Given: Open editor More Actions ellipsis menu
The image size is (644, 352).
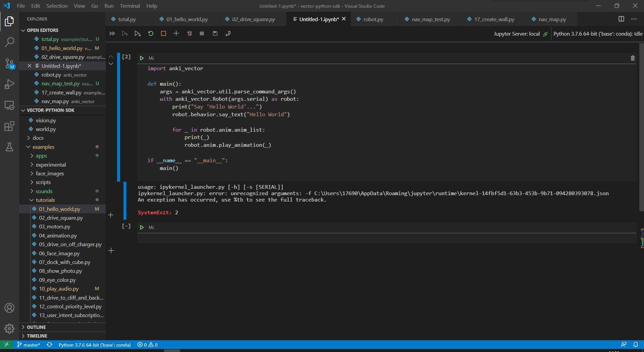Looking at the screenshot, I should 634,19.
